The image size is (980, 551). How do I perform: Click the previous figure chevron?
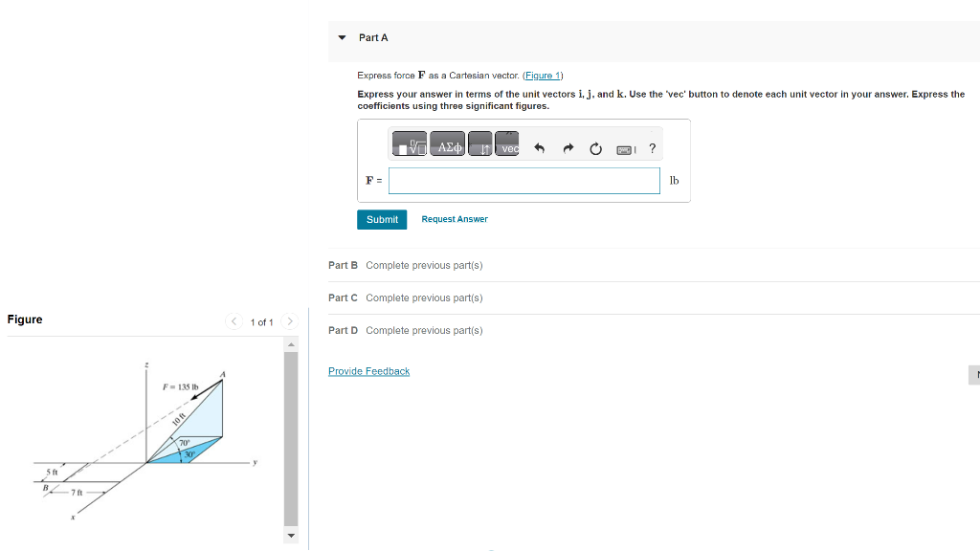234,321
